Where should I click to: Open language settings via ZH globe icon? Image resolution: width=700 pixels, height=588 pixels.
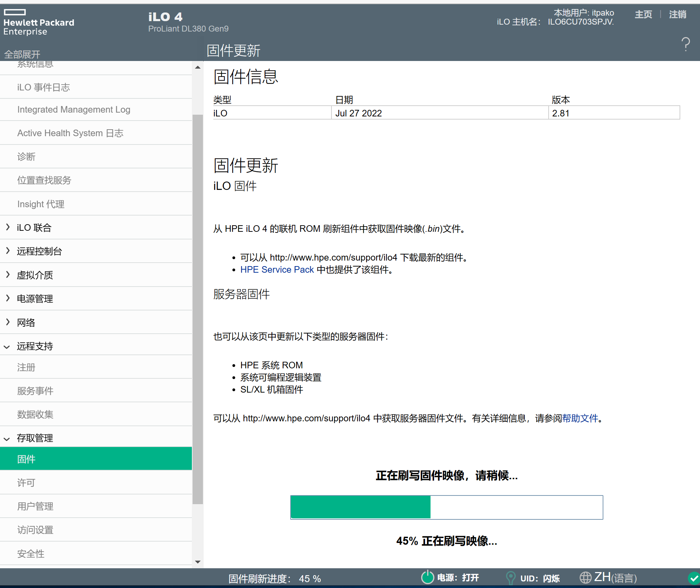coord(586,578)
